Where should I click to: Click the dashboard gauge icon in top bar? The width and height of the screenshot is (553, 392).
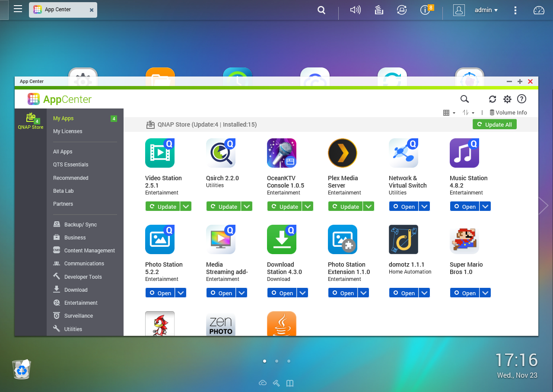pyautogui.click(x=539, y=10)
